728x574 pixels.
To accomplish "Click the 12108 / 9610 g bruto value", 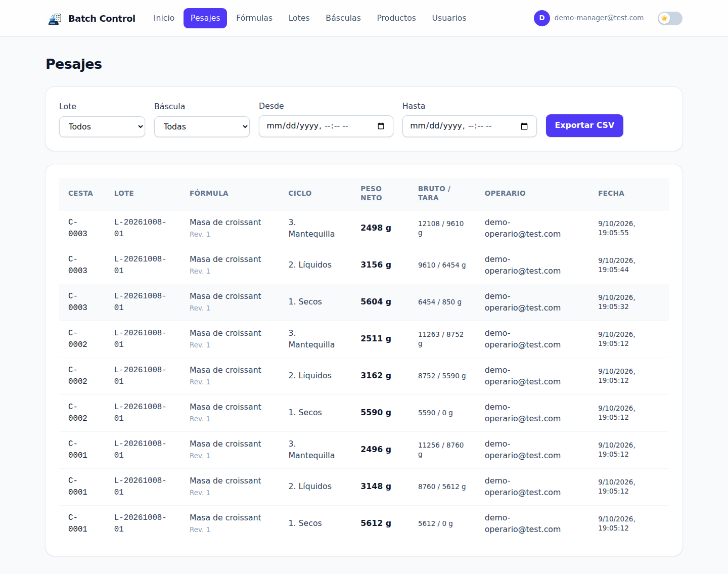I will [x=441, y=228].
